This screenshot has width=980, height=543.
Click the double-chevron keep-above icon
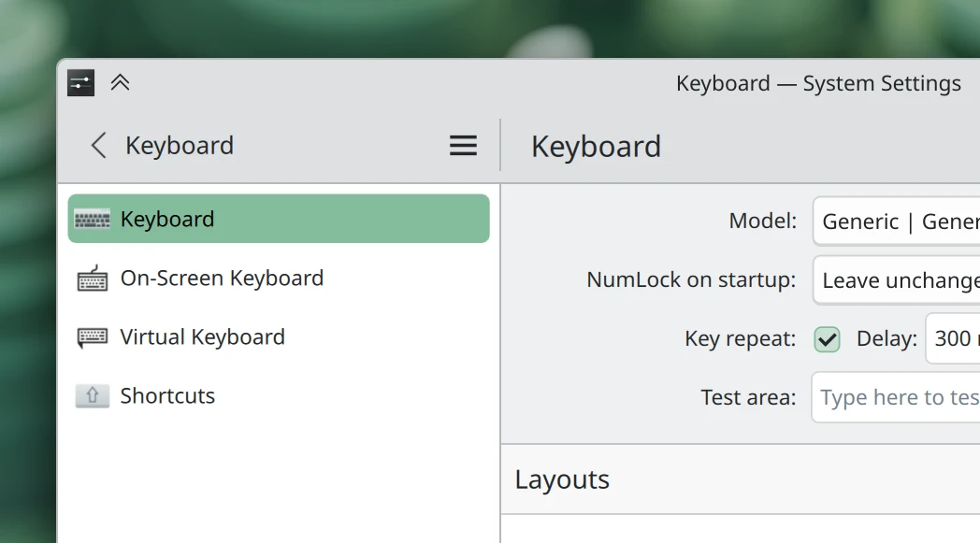pyautogui.click(x=120, y=82)
